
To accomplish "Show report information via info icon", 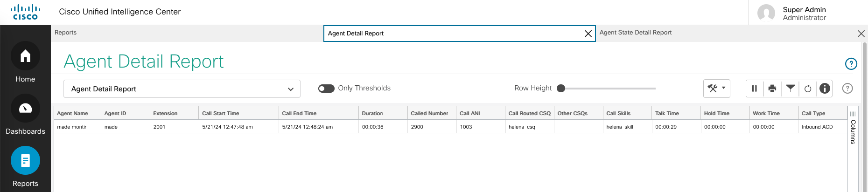I will click(825, 89).
